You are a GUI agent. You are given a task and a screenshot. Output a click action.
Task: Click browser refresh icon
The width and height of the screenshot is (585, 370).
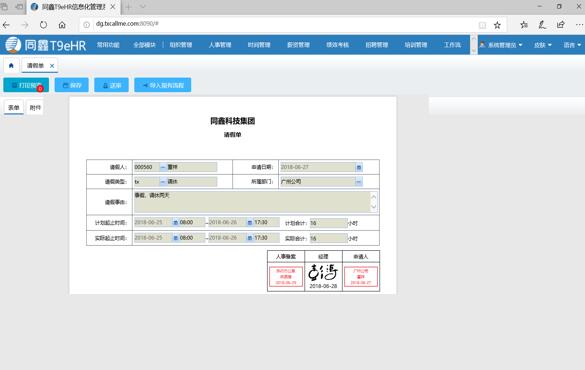44,25
